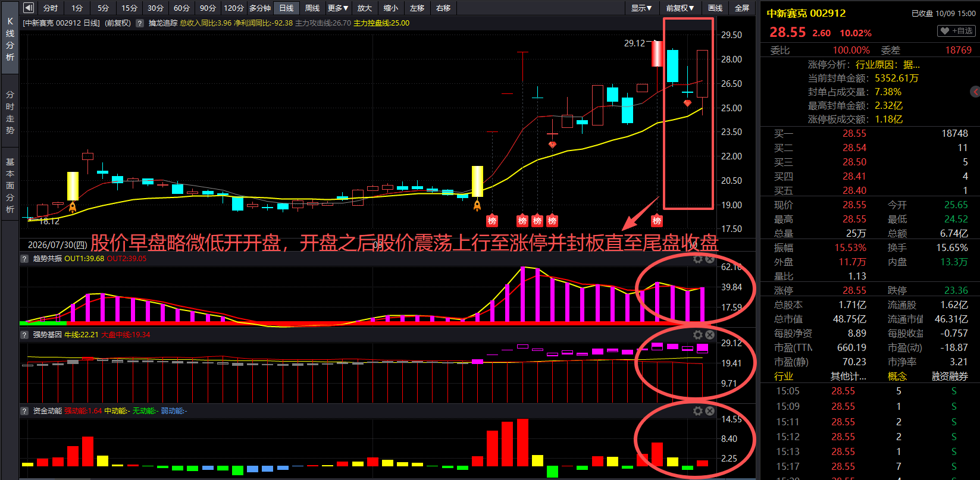Image resolution: width=980 pixels, height=480 pixels.
Task: Open the 分时走势 sidebar tab
Action: pos(10,112)
